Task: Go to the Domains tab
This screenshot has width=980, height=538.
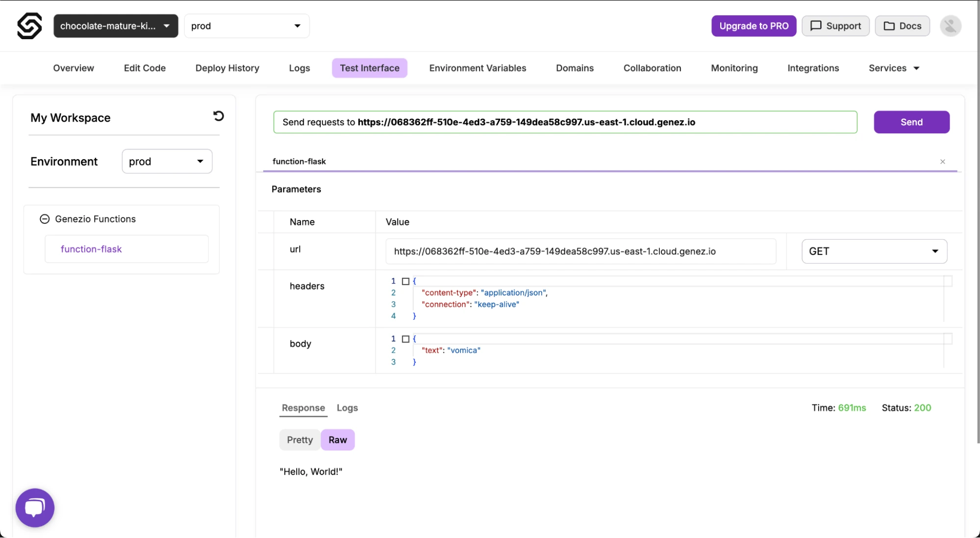Action: click(x=575, y=68)
